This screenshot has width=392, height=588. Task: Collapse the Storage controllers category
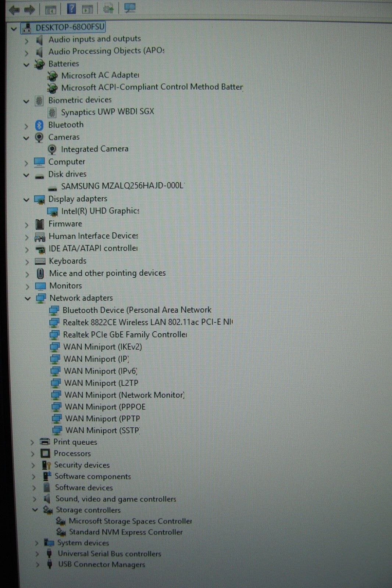click(x=35, y=510)
